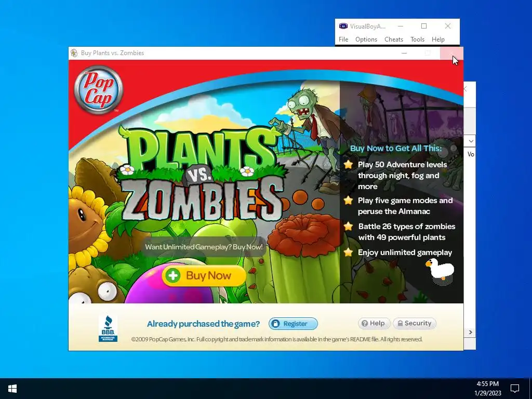532x399 pixels.
Task: Click 'Enjoy unlimited gameplay' feature text
Action: pyautogui.click(x=405, y=252)
